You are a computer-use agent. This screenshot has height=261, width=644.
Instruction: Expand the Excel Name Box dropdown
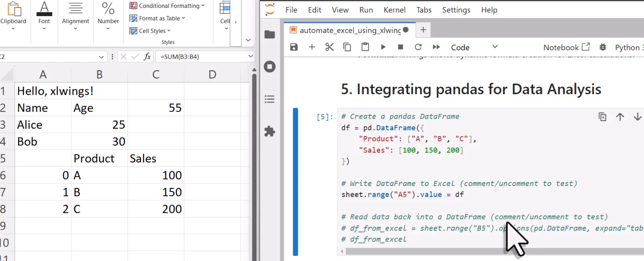101,57
